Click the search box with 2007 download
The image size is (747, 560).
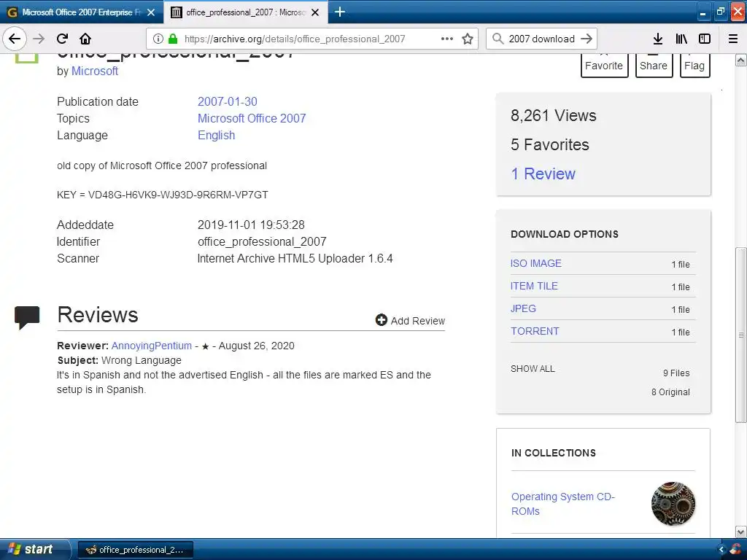pyautogui.click(x=541, y=39)
